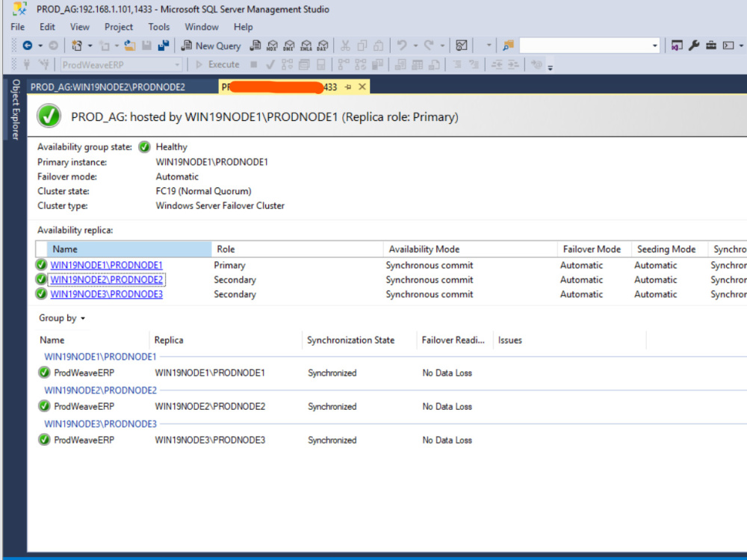The width and height of the screenshot is (747, 560).
Task: Open the Properties wrench icon
Action: pyautogui.click(x=694, y=46)
